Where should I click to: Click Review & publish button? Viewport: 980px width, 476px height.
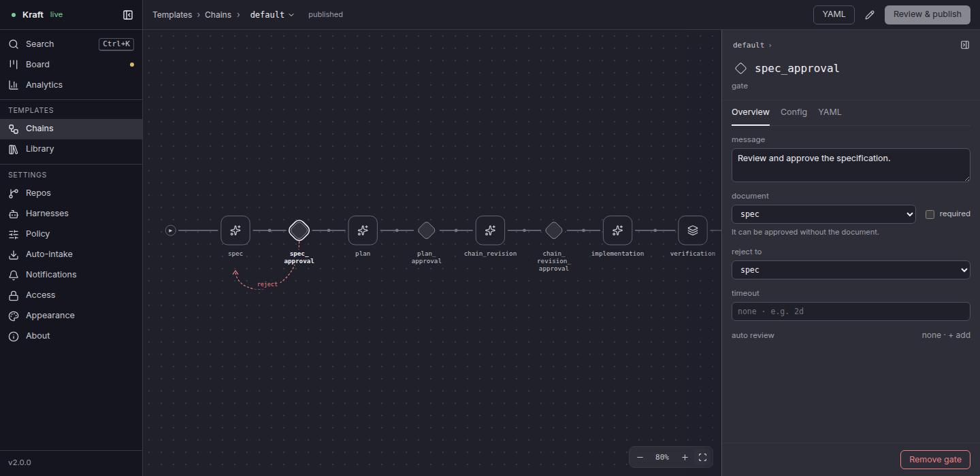(x=927, y=14)
